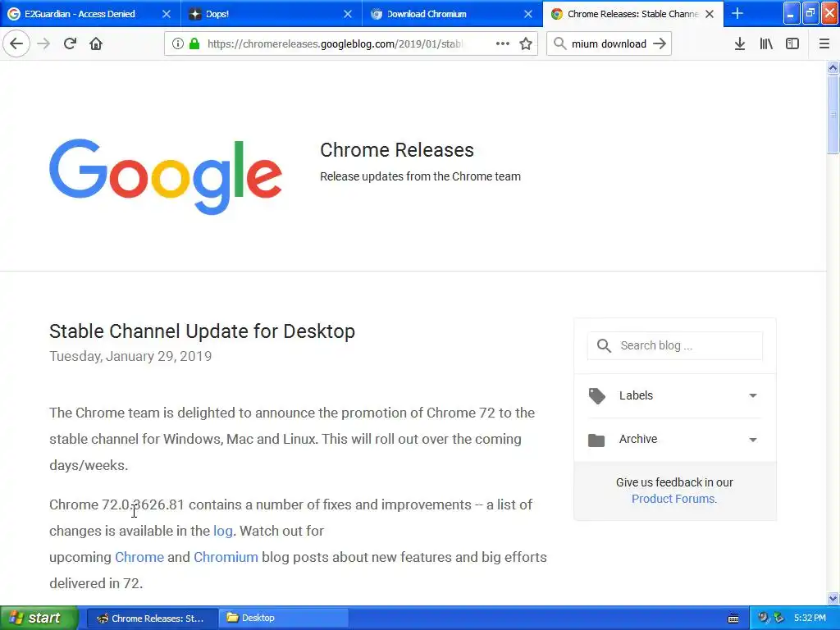This screenshot has height=630, width=840.
Task: Close the E2Guardian Access Denied tab
Action: click(x=167, y=14)
